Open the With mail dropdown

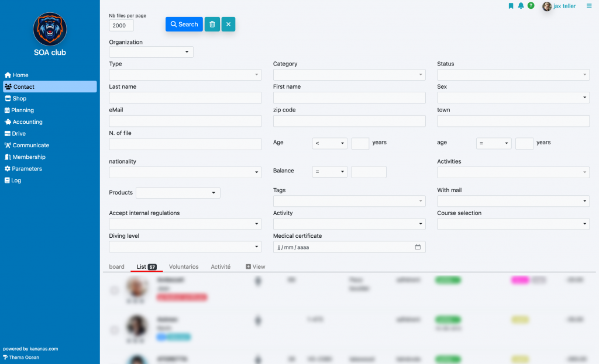click(513, 201)
